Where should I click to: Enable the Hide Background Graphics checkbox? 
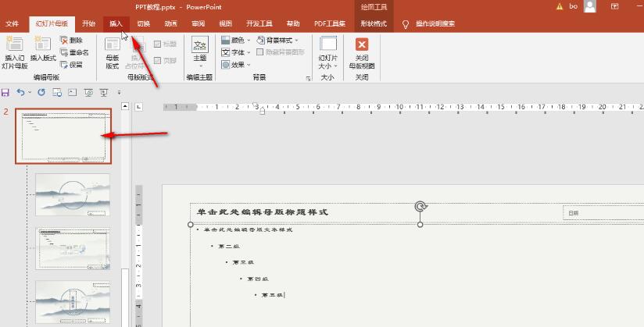click(x=260, y=52)
